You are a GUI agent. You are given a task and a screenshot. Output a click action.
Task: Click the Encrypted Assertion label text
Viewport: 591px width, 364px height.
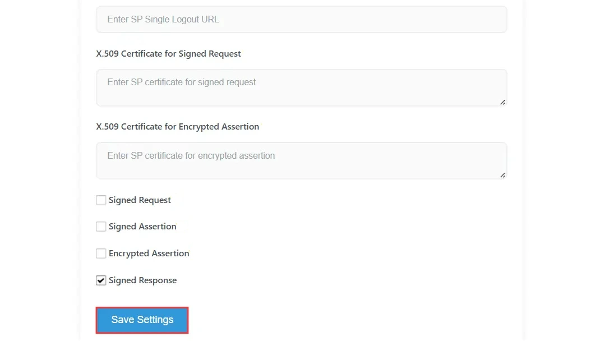point(149,253)
